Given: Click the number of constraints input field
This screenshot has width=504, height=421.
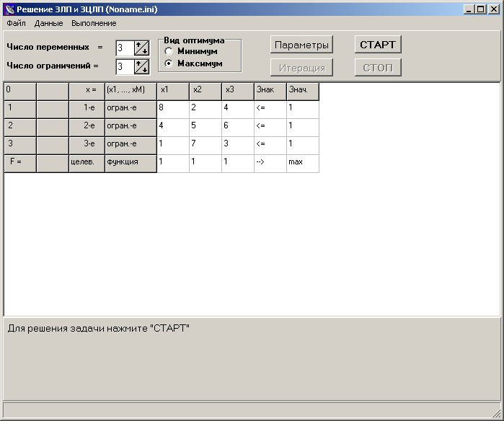Looking at the screenshot, I should point(125,67).
